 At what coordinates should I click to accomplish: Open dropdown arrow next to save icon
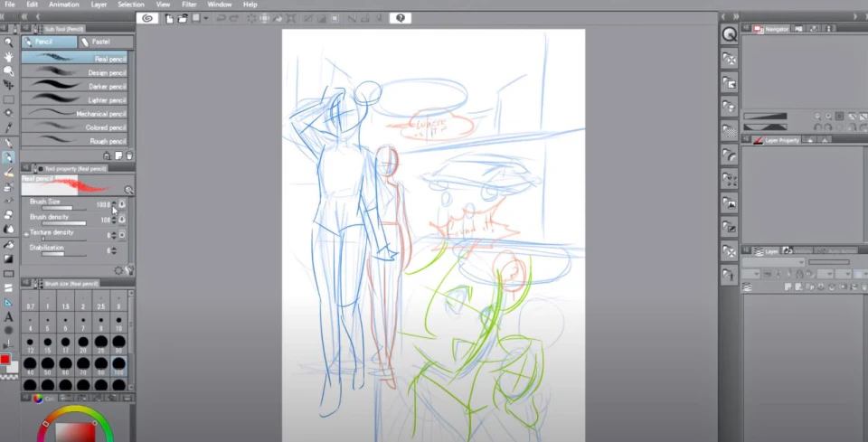click(x=205, y=18)
